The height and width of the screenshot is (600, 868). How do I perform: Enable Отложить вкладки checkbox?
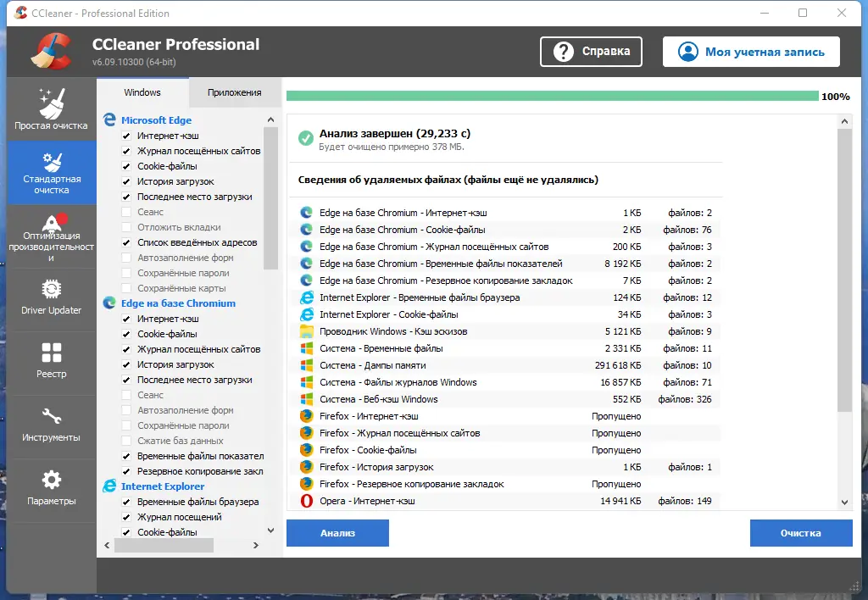pos(126,227)
